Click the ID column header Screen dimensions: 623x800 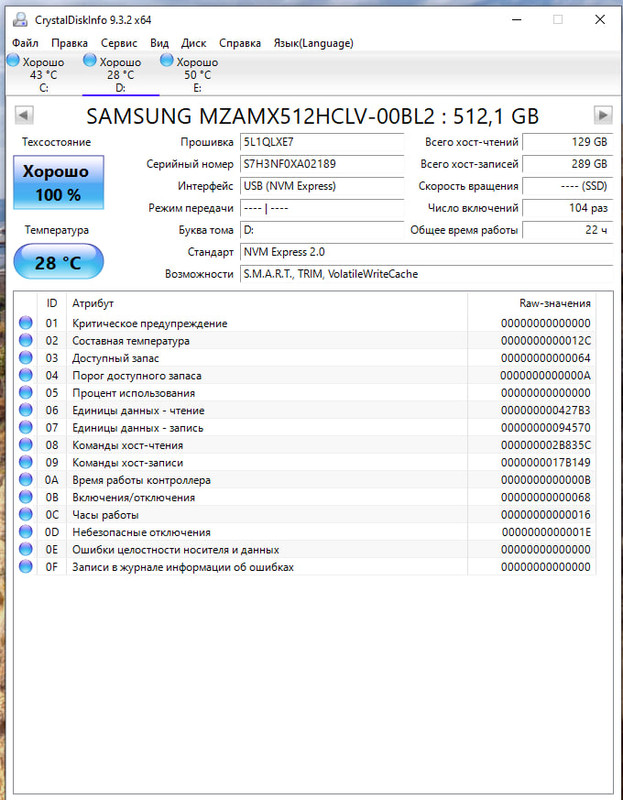52,303
